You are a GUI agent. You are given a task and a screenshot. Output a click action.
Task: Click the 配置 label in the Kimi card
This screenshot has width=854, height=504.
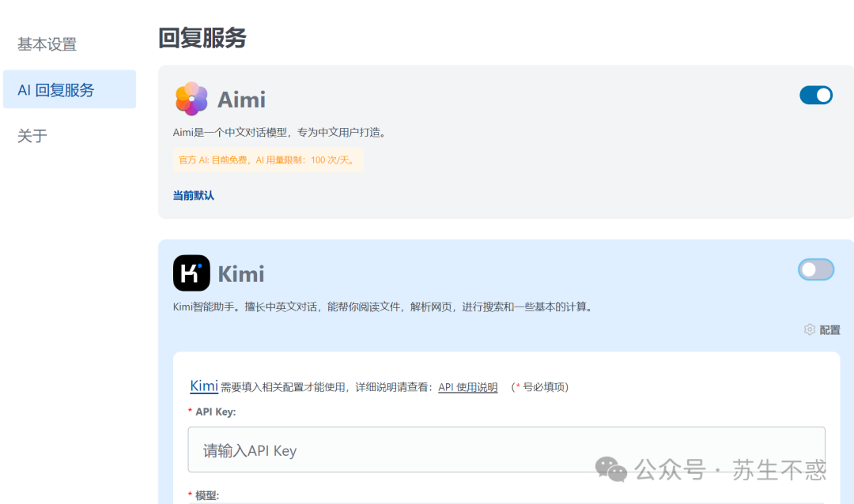coord(829,330)
